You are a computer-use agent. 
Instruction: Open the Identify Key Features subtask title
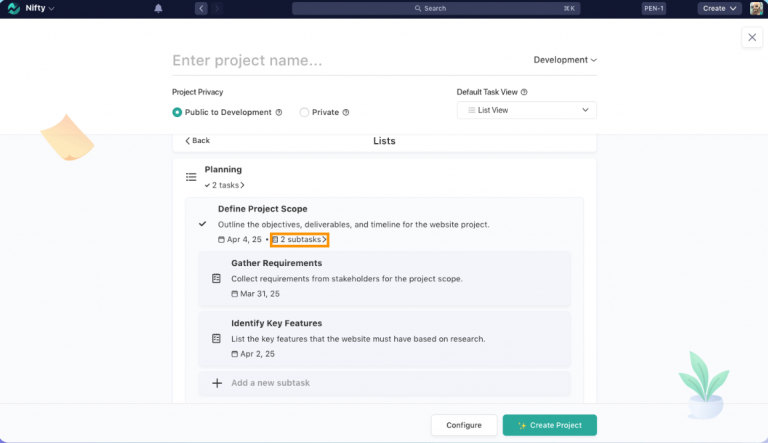[x=276, y=323]
